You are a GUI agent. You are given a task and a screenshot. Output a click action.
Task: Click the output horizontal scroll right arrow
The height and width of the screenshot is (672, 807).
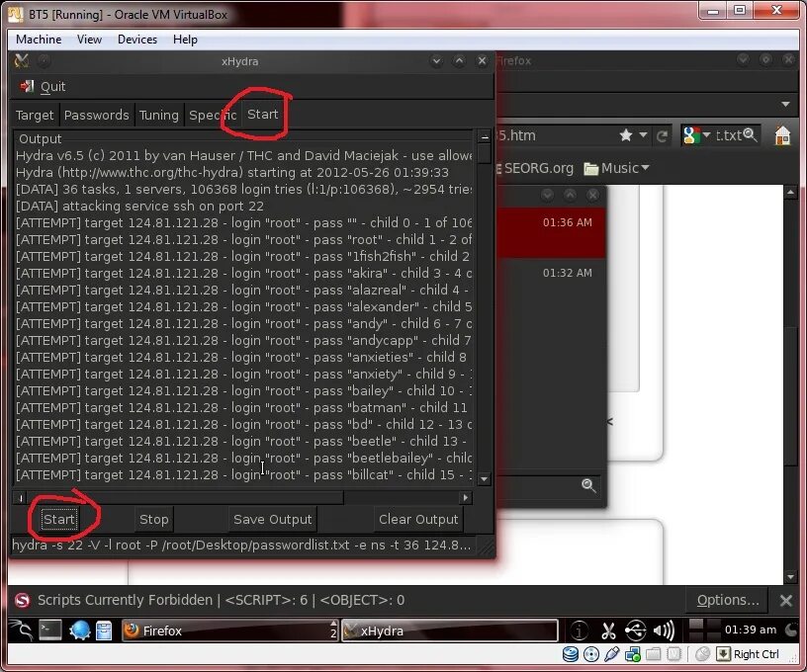(465, 497)
